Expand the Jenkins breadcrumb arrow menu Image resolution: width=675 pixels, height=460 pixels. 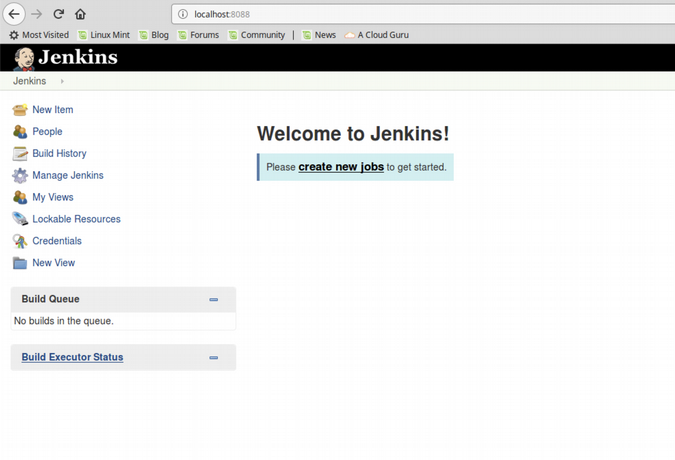(62, 81)
